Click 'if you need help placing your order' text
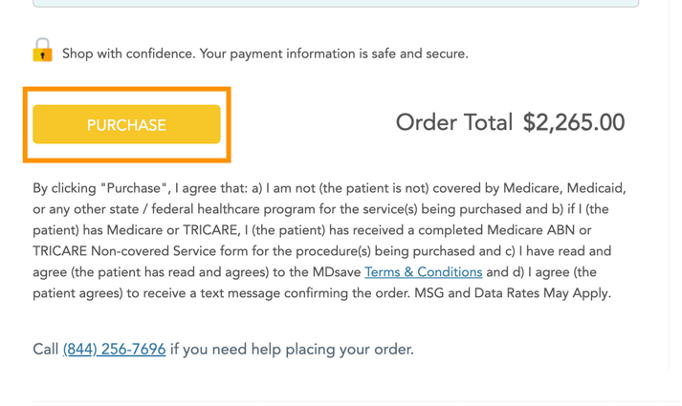 coord(292,349)
